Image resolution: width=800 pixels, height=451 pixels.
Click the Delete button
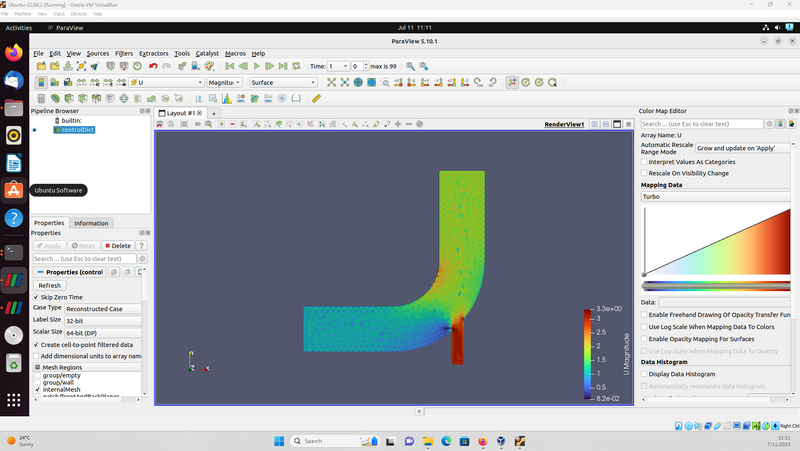point(118,246)
